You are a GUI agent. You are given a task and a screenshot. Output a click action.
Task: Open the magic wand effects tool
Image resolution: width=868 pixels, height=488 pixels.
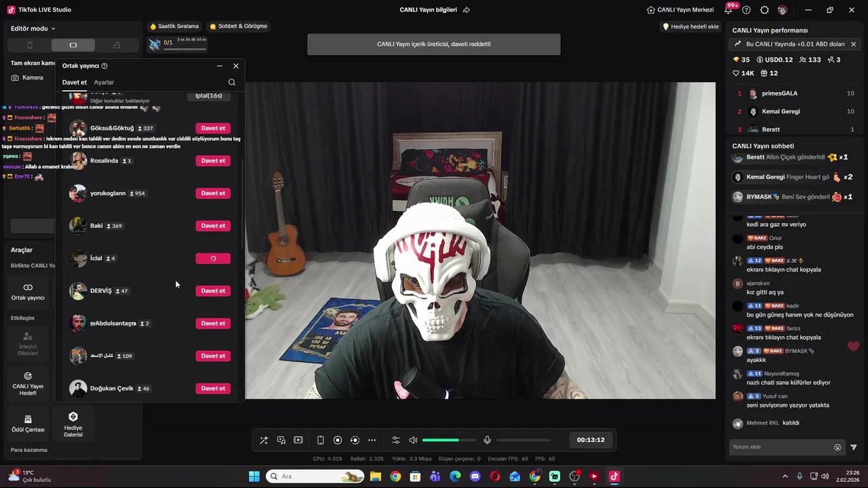coord(264,440)
